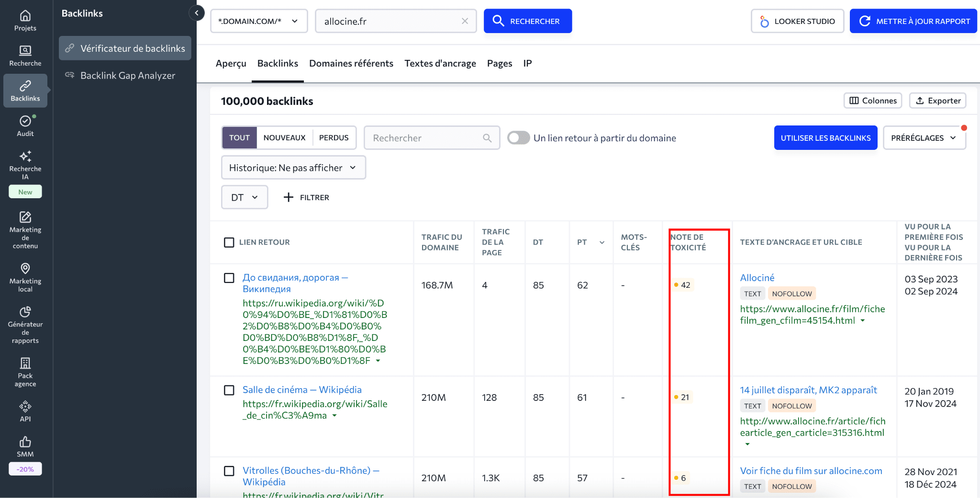Open the Audit sidebar section
Viewport: 980px width, 498px height.
point(25,126)
